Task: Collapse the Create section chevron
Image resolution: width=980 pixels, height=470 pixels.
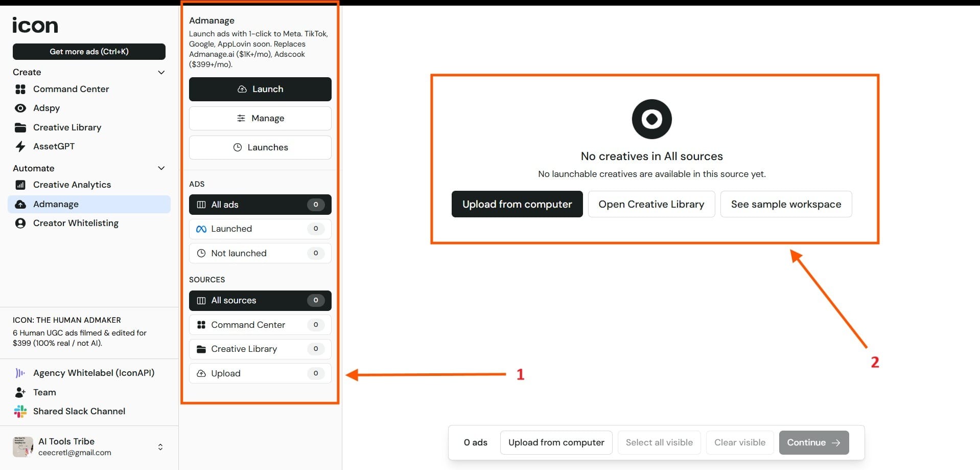Action: 161,72
